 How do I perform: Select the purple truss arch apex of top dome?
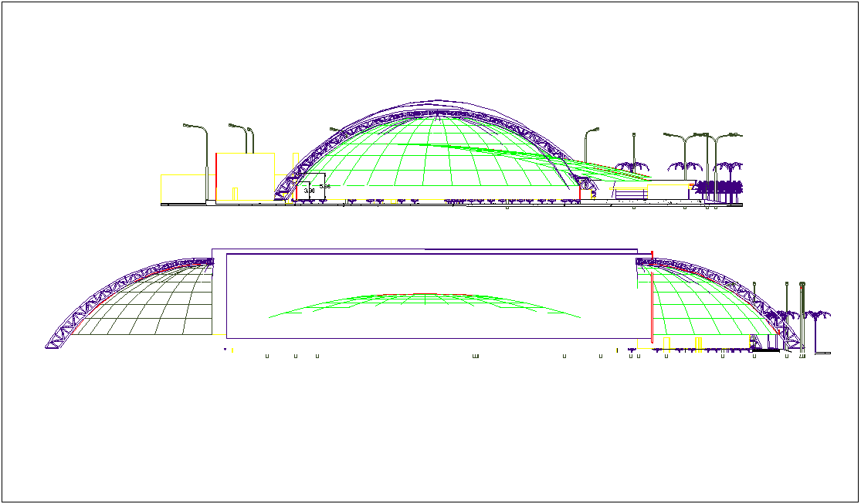pos(439,102)
